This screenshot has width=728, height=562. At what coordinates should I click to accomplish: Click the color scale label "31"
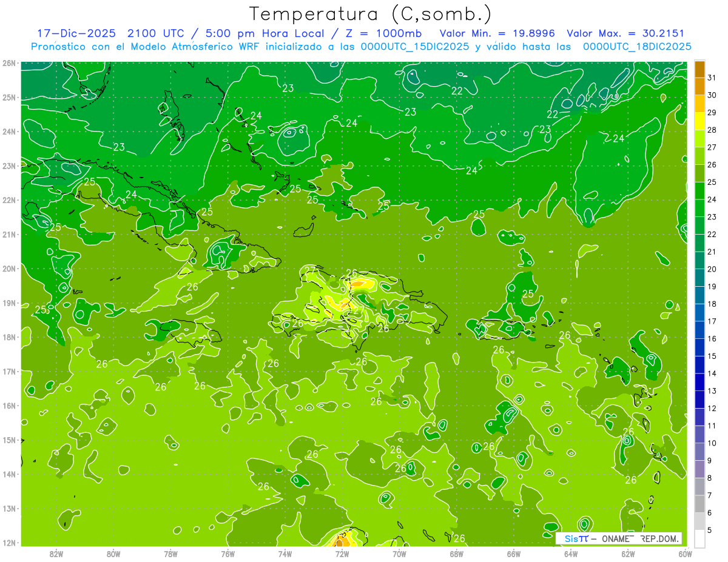[712, 78]
